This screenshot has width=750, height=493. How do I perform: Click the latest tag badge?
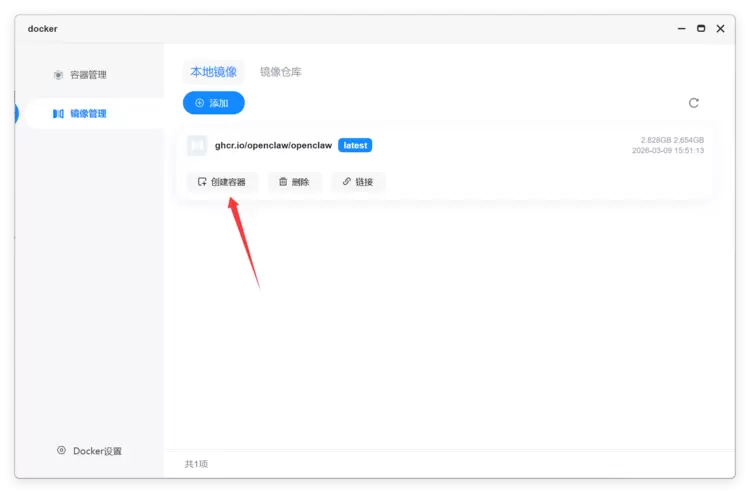(355, 145)
